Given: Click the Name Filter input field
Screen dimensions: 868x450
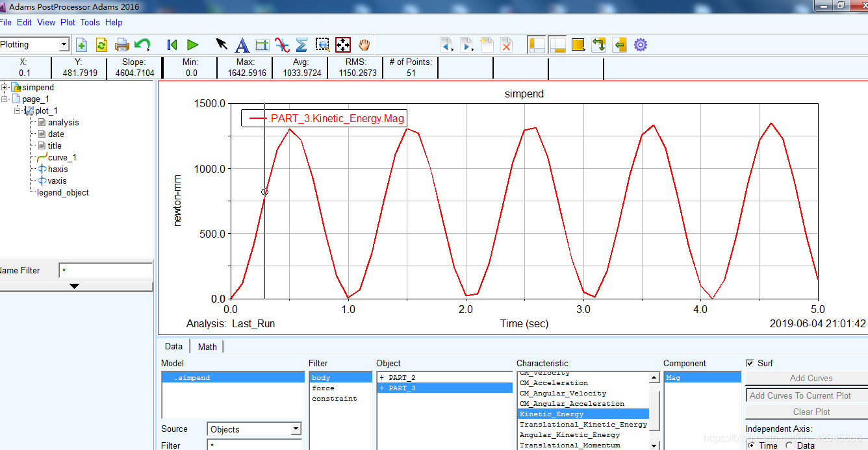Looking at the screenshot, I should [105, 270].
